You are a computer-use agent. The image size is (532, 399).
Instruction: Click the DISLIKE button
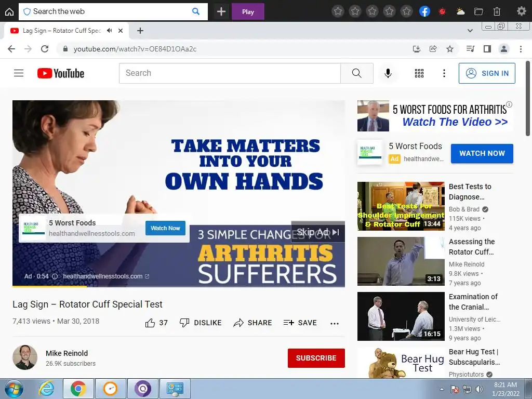pyautogui.click(x=201, y=323)
